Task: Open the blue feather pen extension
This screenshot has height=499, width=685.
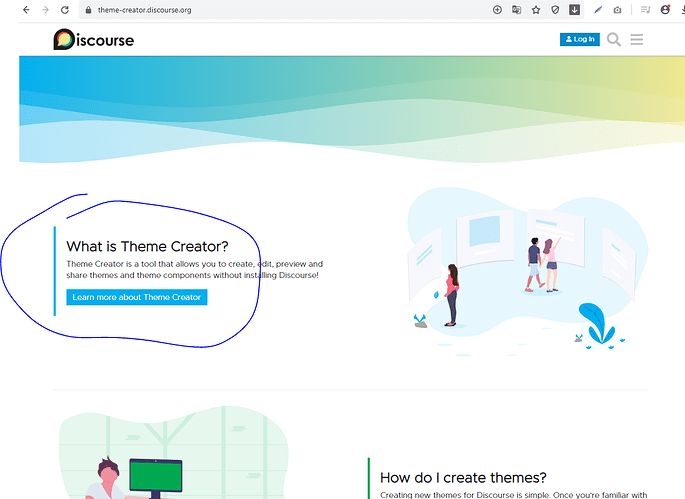Action: [598, 10]
